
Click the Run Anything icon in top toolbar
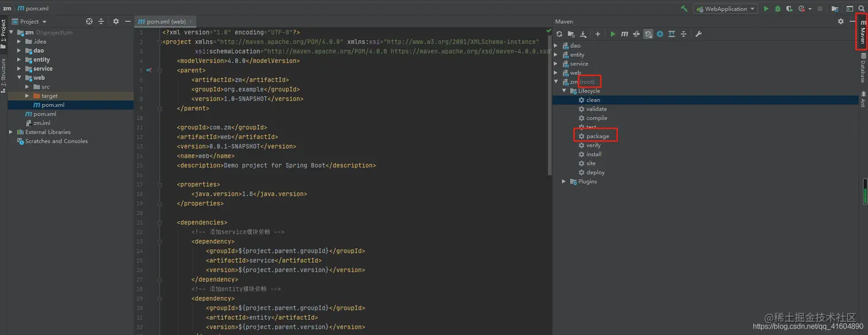pos(850,9)
